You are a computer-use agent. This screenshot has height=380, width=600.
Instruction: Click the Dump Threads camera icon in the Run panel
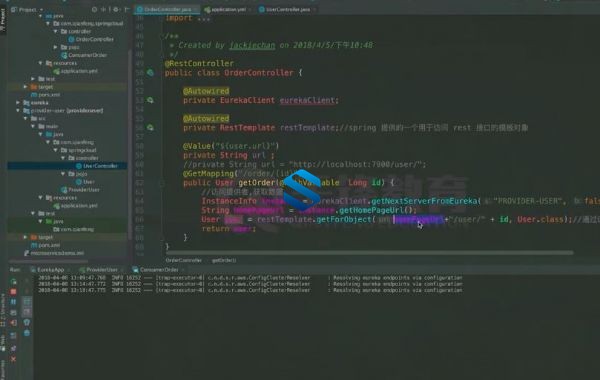pos(13,313)
